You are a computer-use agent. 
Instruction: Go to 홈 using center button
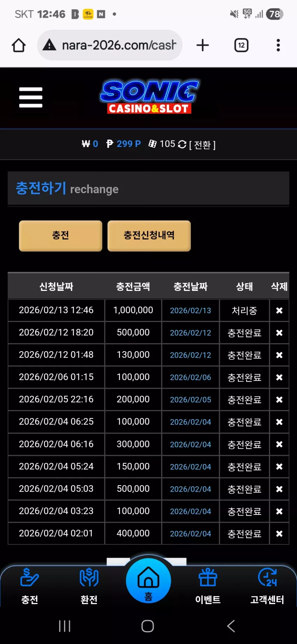click(148, 581)
